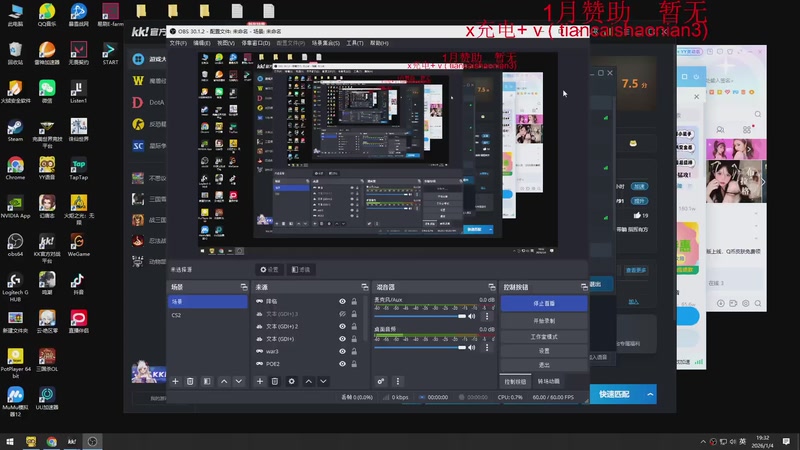The width and height of the screenshot is (800, 450).
Task: Mute the 麦克风/Aux speaker icon
Action: 472,316
